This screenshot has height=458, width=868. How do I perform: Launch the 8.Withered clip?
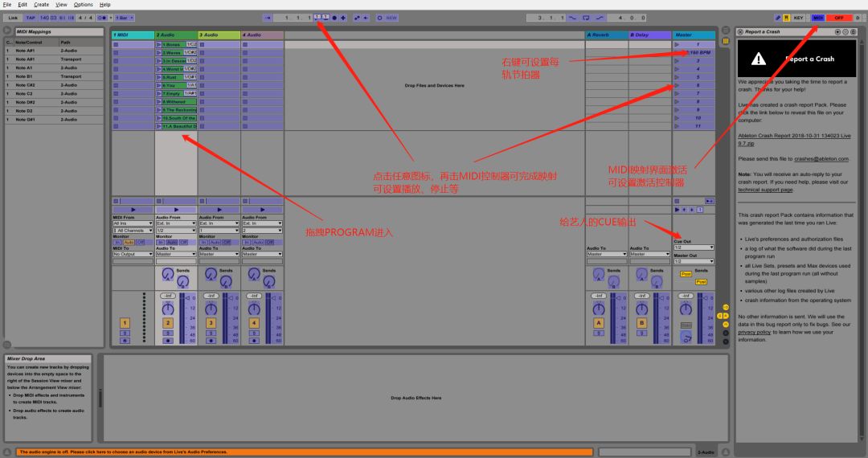pyautogui.click(x=159, y=102)
